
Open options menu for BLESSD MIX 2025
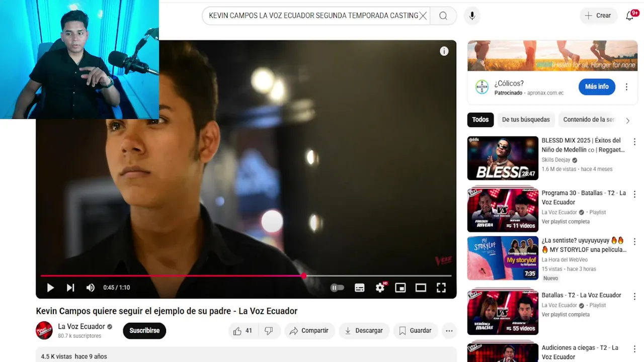point(634,142)
